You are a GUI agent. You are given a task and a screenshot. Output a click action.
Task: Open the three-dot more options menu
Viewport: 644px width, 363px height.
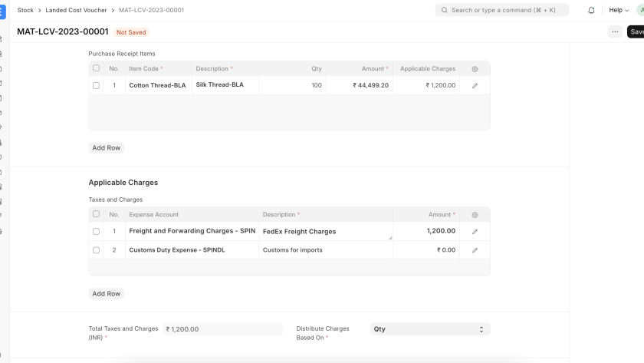coord(615,31)
